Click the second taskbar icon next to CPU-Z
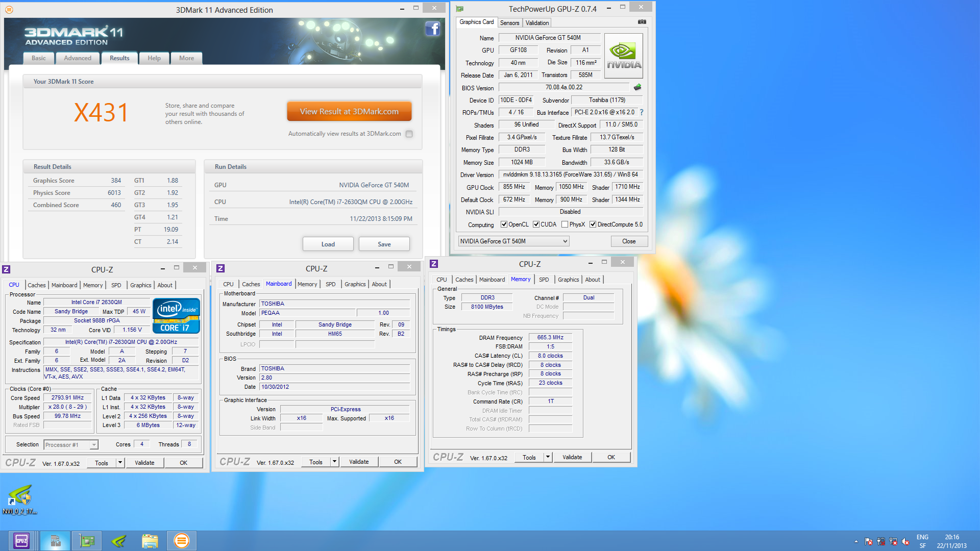The image size is (980, 551). [55, 541]
